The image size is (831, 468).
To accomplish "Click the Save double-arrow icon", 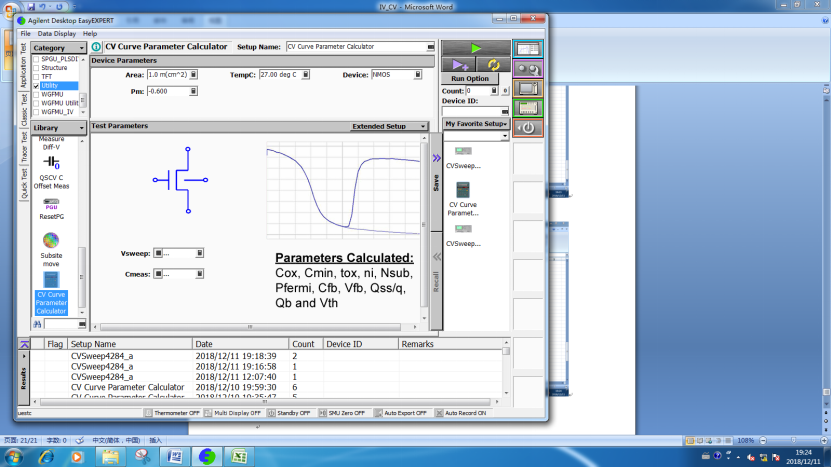I will 436,158.
